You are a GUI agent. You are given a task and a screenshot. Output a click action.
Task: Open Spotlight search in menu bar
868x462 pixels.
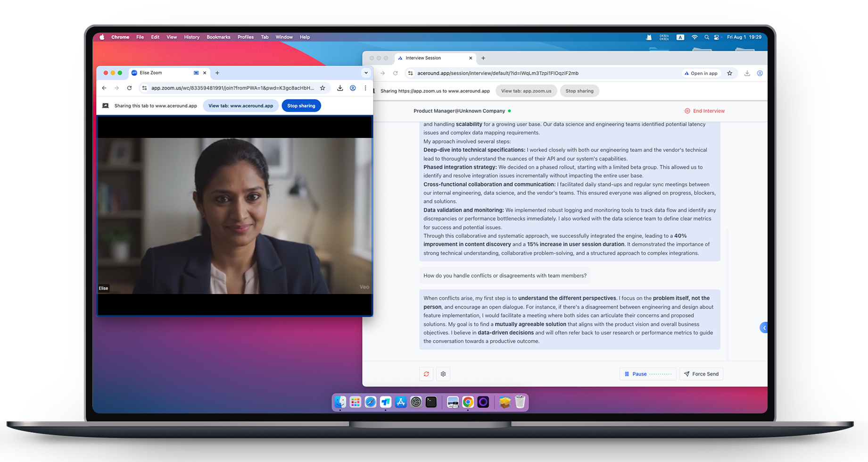706,37
